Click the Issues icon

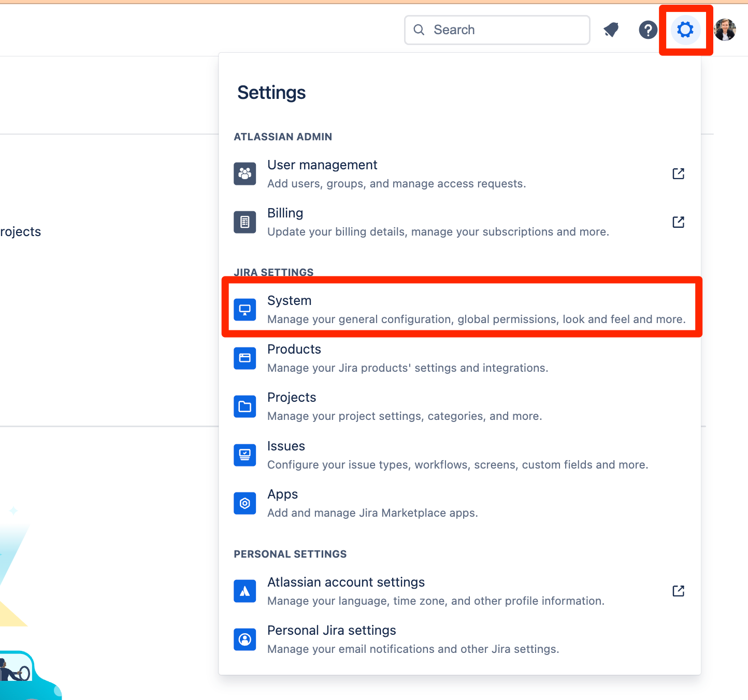244,455
